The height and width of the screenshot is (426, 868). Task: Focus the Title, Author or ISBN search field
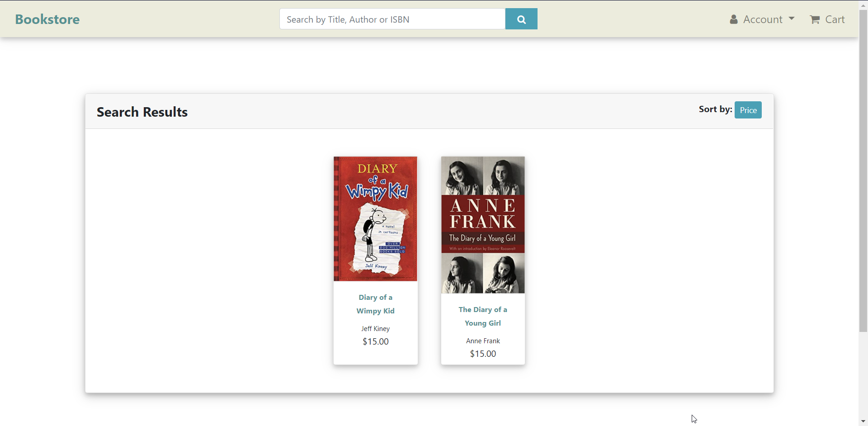(x=392, y=19)
